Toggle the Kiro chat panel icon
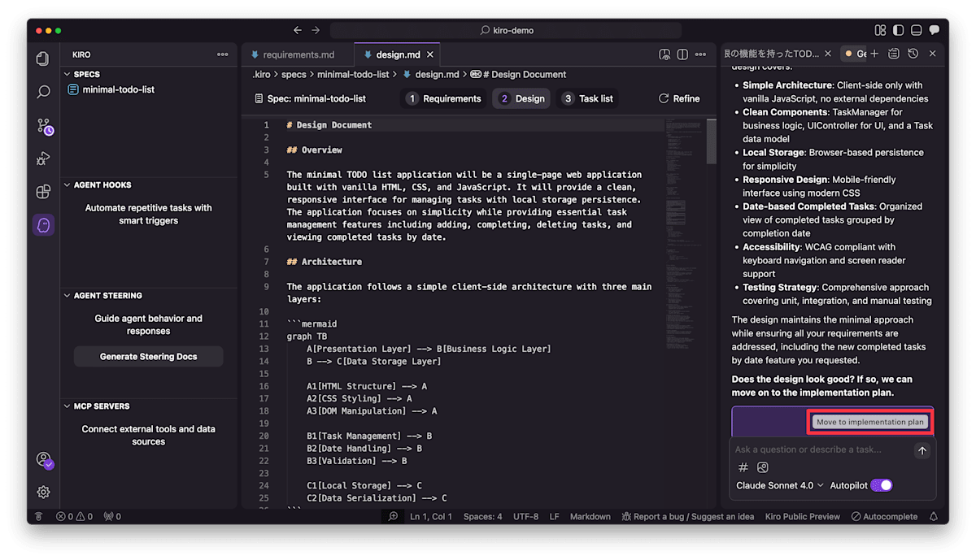Screen dimensions: 976x560 tap(934, 30)
